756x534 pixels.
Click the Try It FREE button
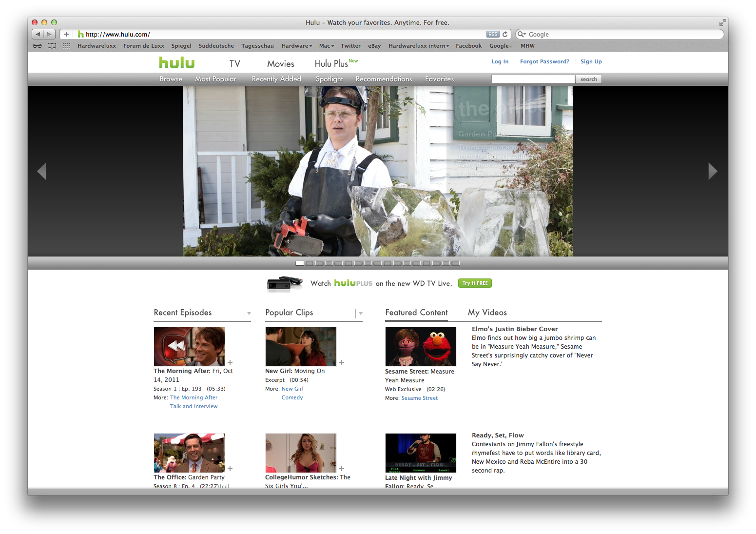tap(475, 283)
